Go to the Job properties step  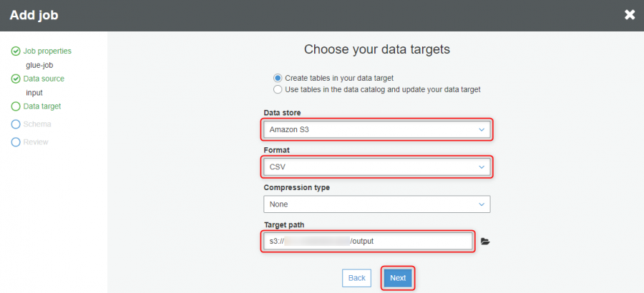coord(47,51)
